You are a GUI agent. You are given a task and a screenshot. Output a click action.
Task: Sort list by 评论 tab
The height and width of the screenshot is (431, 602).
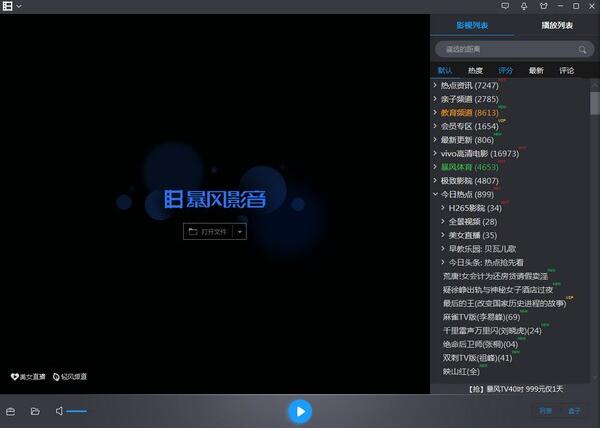tap(566, 70)
